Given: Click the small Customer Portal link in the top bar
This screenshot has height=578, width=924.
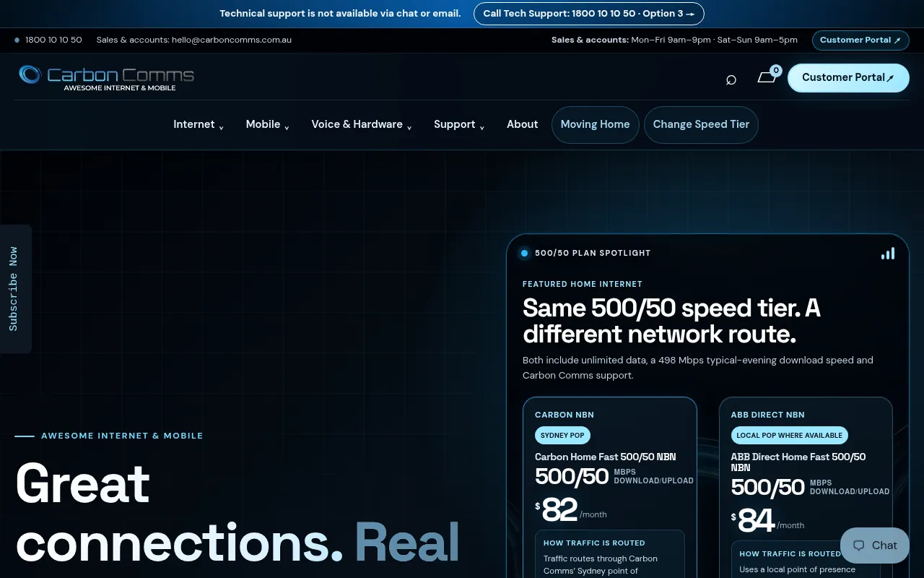Looking at the screenshot, I should pyautogui.click(x=860, y=40).
